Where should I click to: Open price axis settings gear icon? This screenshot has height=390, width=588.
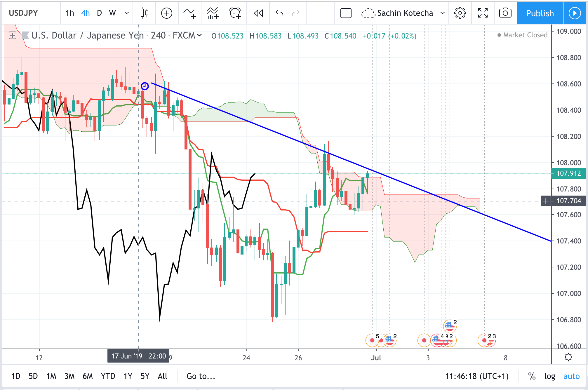click(568, 357)
